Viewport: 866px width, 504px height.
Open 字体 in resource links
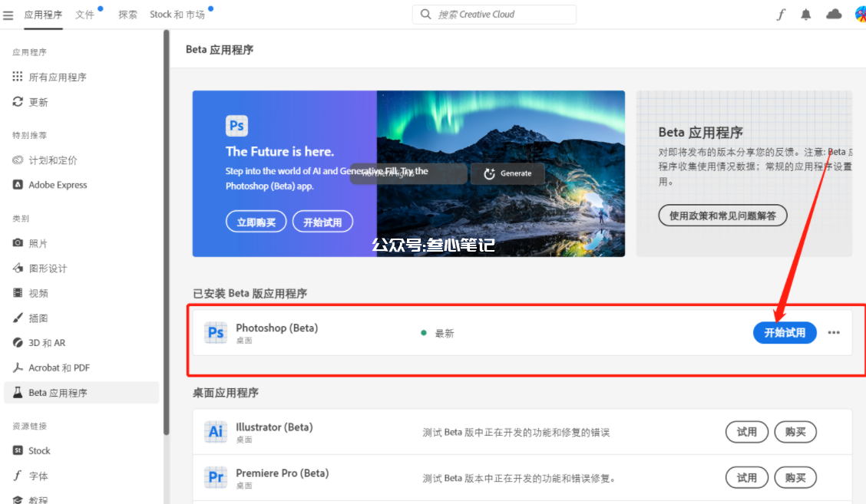click(x=38, y=476)
